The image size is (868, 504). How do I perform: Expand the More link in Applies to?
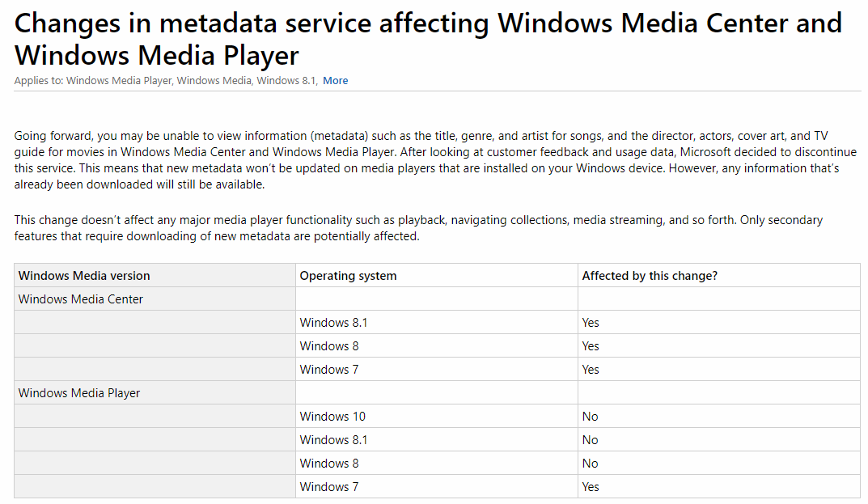coord(335,80)
